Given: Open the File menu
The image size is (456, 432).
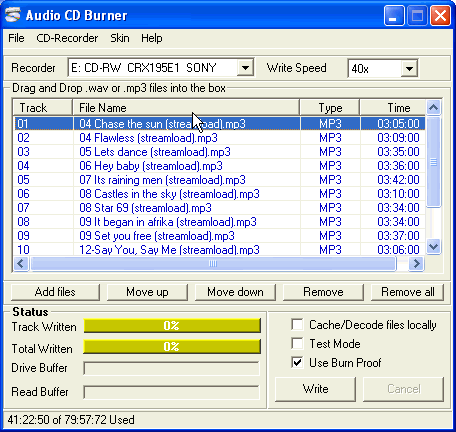Looking at the screenshot, I should click(16, 38).
